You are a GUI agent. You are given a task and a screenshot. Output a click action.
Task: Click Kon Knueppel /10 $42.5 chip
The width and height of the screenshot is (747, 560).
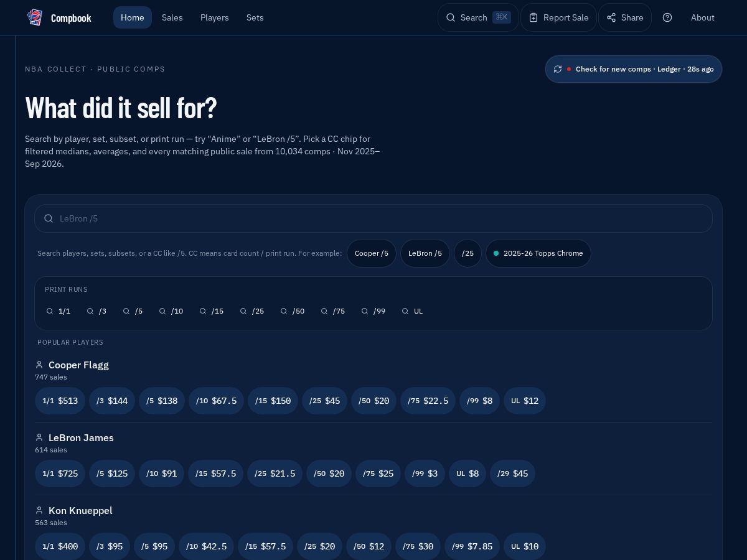[207, 546]
